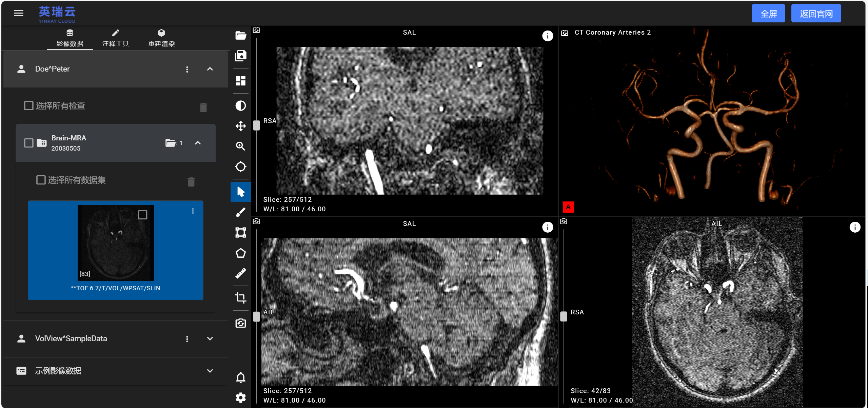The image size is (868, 408).
Task: Open the hamburger navigation menu
Action: coord(19,13)
